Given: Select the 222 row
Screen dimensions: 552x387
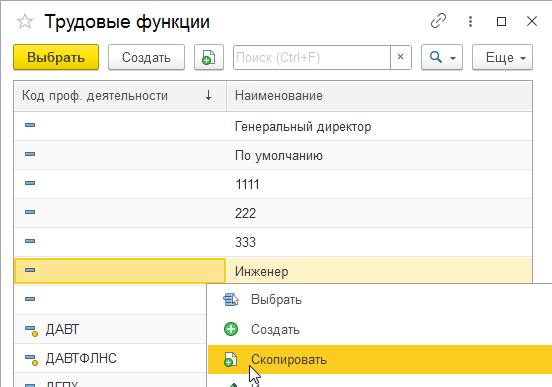Looking at the screenshot, I should (273, 213).
